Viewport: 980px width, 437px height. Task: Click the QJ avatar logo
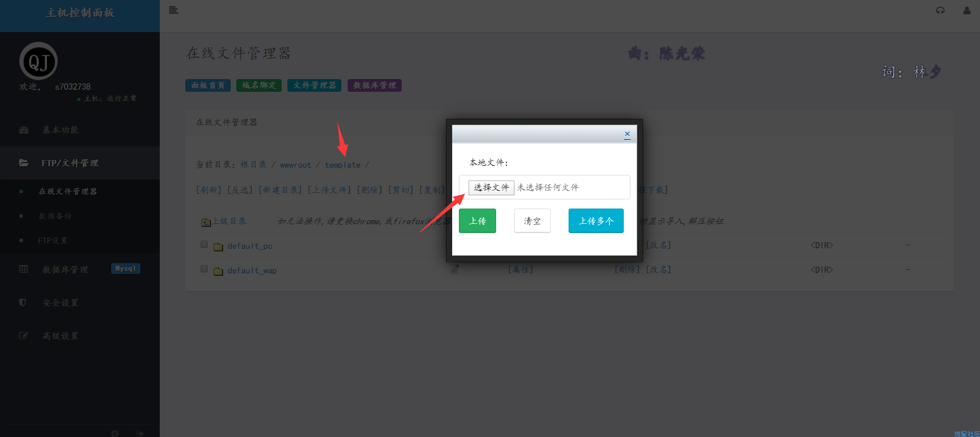pos(38,61)
